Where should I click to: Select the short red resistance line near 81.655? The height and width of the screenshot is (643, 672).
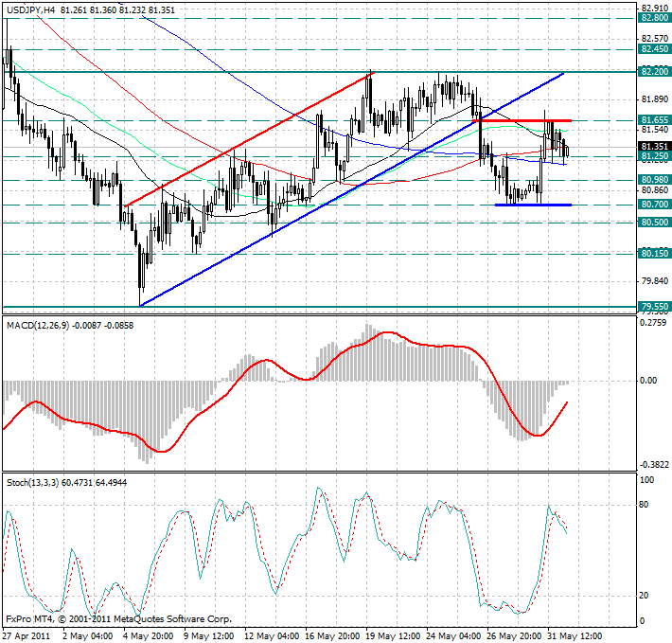coord(522,121)
